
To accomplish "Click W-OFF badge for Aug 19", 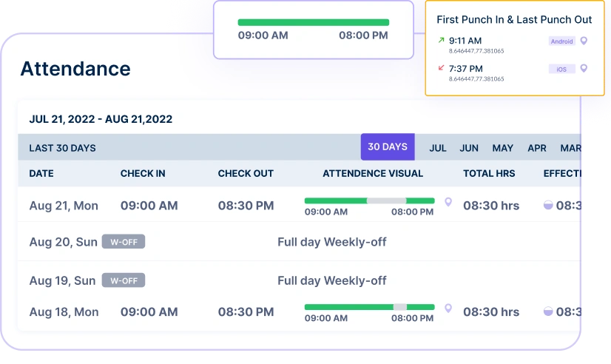I will click(124, 280).
